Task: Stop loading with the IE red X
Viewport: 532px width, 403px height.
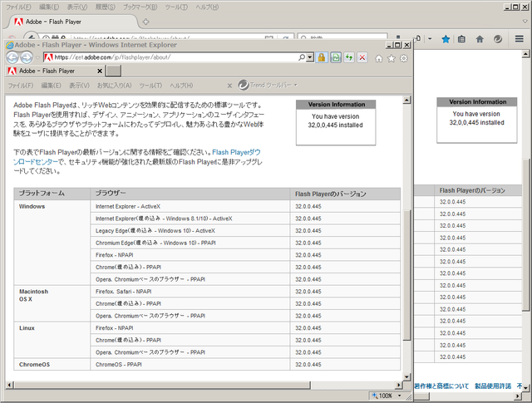Action: point(362,57)
